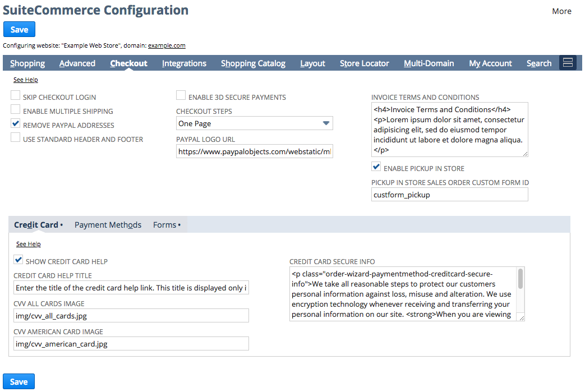Switch to the Shopping tab
This screenshot has height=392, width=585.
click(27, 63)
